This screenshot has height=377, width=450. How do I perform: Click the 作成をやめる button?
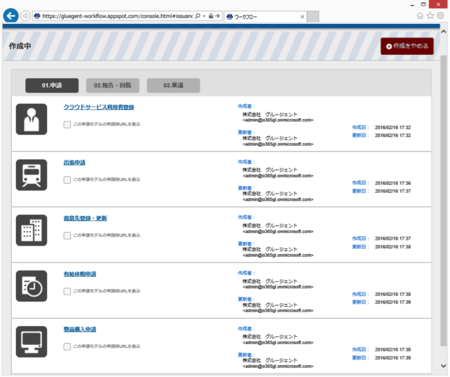pos(407,46)
